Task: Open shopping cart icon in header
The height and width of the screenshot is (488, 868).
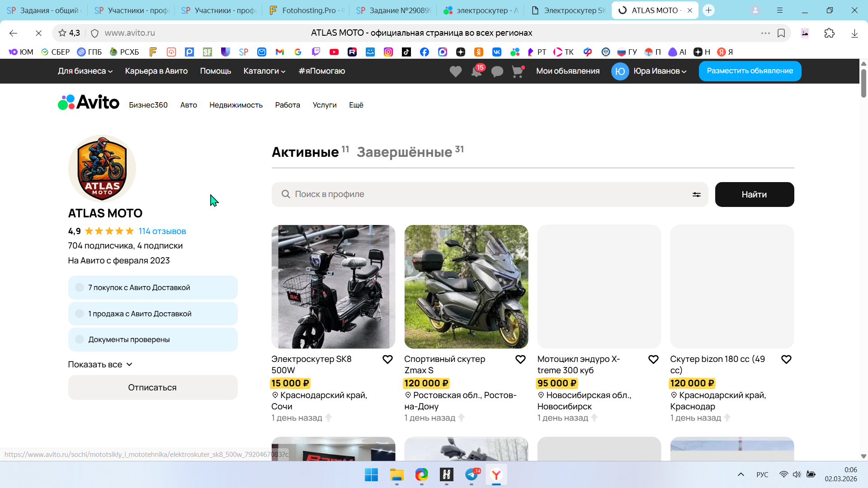Action: pyautogui.click(x=518, y=71)
